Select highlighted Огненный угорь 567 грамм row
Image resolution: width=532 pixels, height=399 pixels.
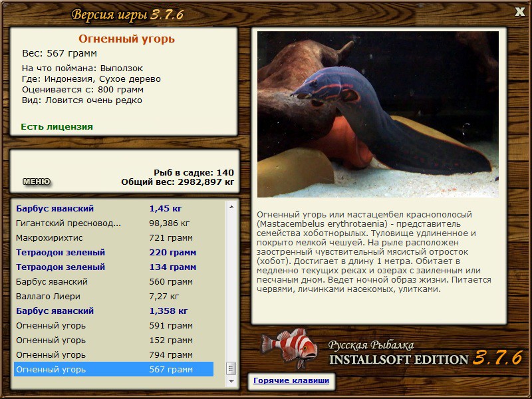click(x=114, y=369)
